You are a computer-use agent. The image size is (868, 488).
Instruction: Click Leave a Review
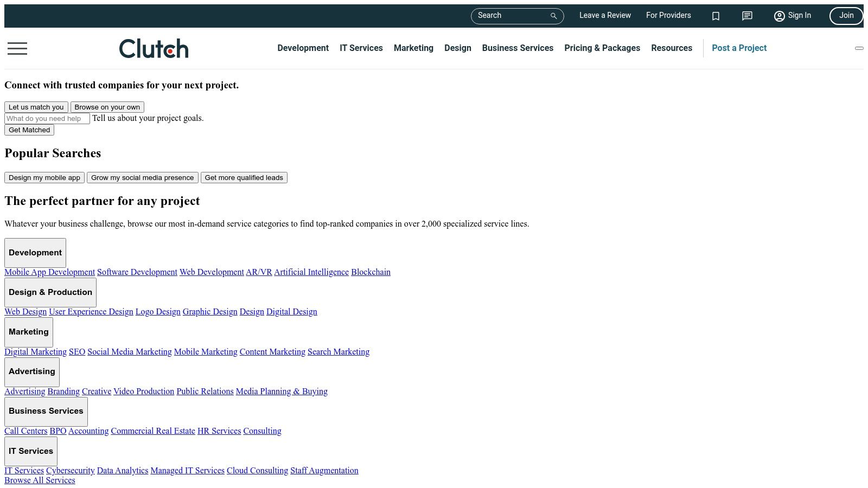pyautogui.click(x=605, y=15)
